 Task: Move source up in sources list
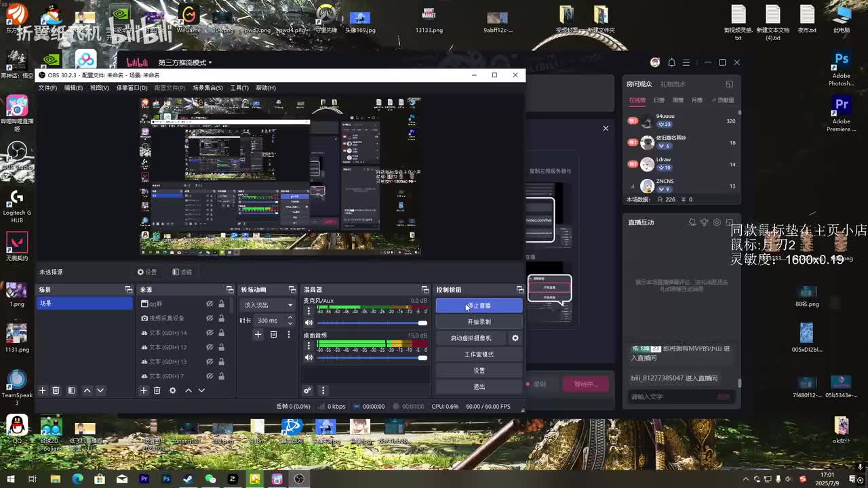(x=188, y=390)
